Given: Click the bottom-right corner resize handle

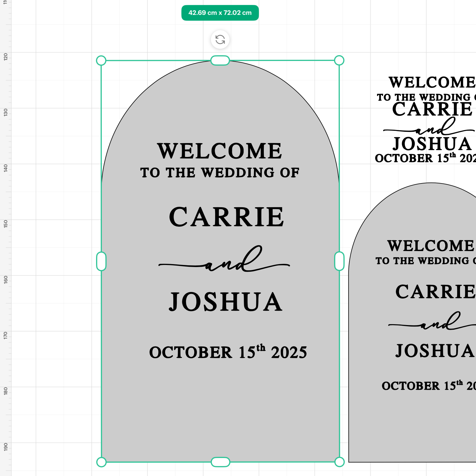Looking at the screenshot, I should [339, 462].
